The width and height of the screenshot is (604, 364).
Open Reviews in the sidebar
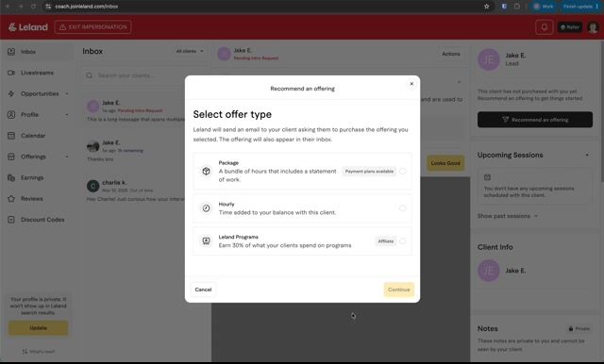38,199
